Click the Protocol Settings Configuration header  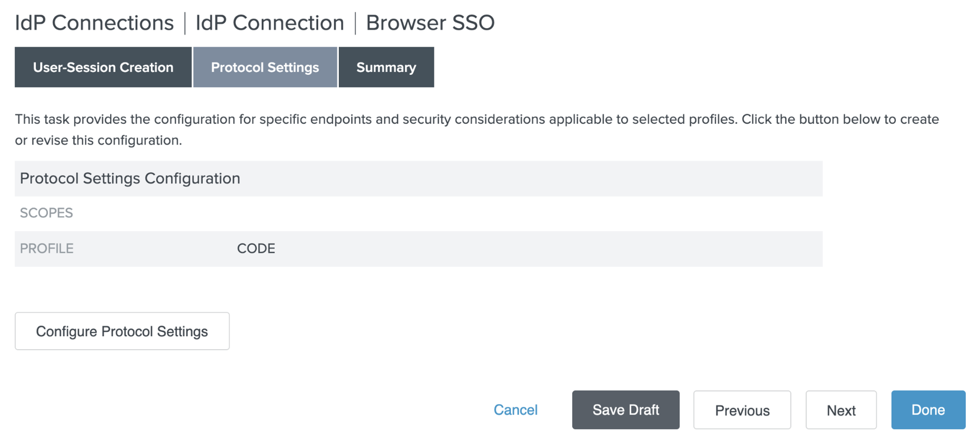tap(130, 179)
